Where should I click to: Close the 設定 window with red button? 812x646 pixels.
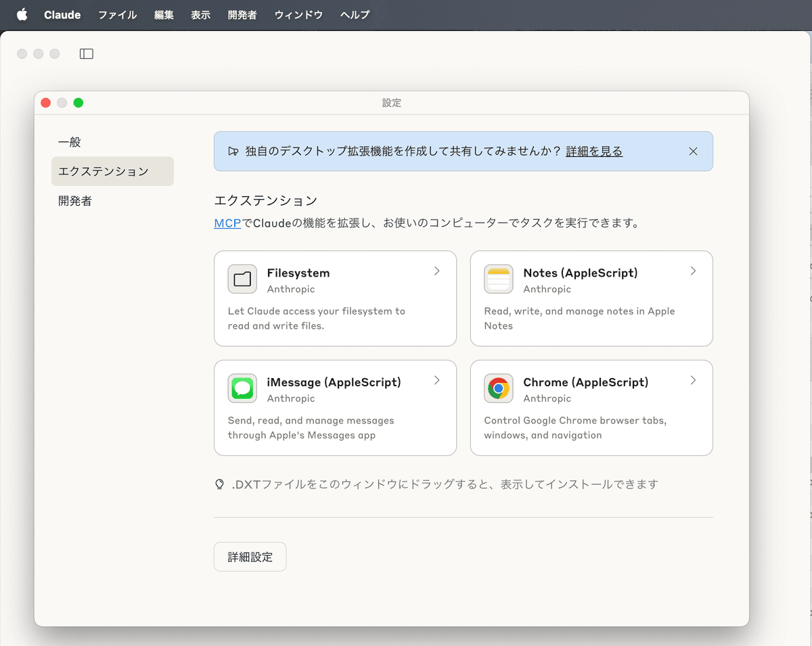46,103
